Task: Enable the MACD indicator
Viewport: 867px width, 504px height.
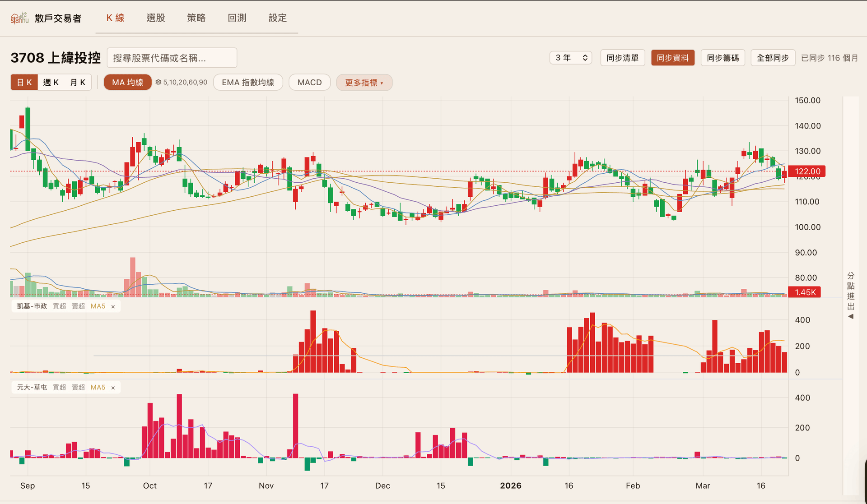Action: pyautogui.click(x=309, y=83)
